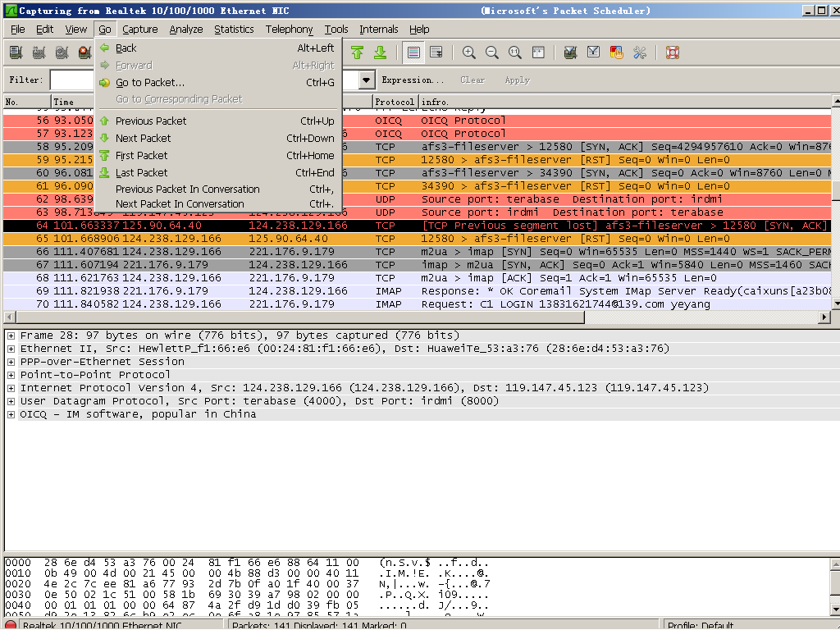Zoom in on packet text

[x=469, y=52]
